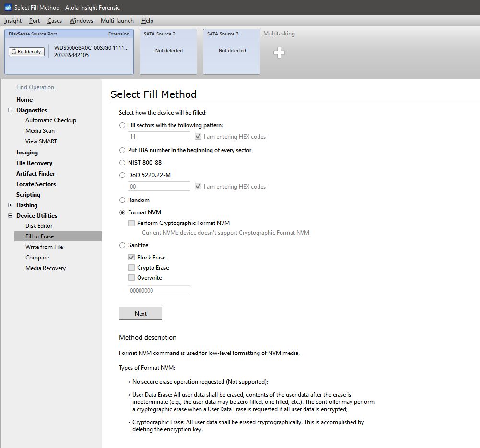The height and width of the screenshot is (448, 480).
Task: Open Imaging in the sidebar
Action: [27, 153]
